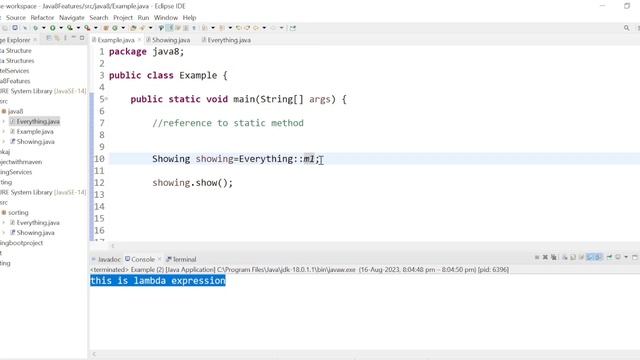
Task: Click Remove All Terminated Launches icon
Action: click(x=553, y=257)
